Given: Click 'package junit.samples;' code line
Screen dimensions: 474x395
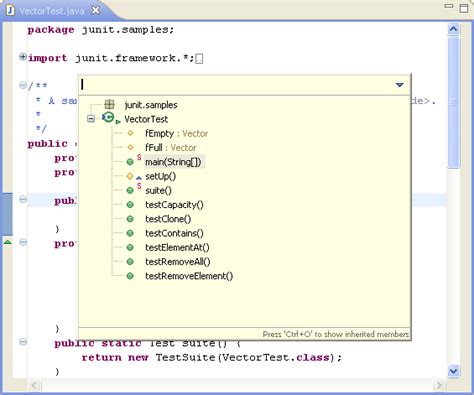Looking at the screenshot, I should point(101,30).
